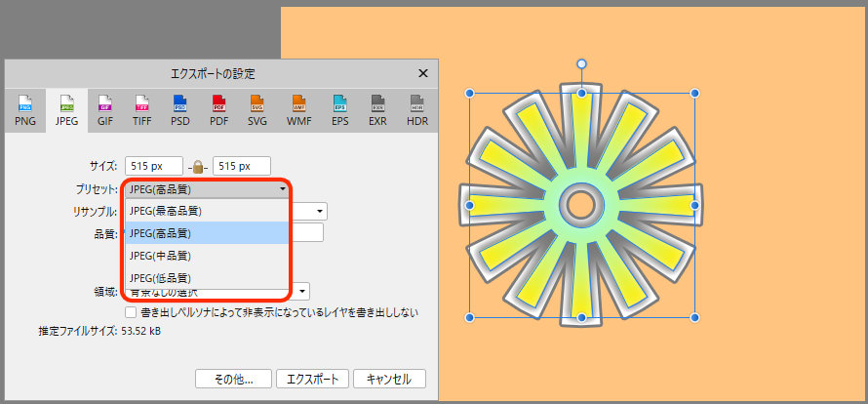The height and width of the screenshot is (404, 868).
Task: Choose the WMF format icon
Action: pos(298,109)
